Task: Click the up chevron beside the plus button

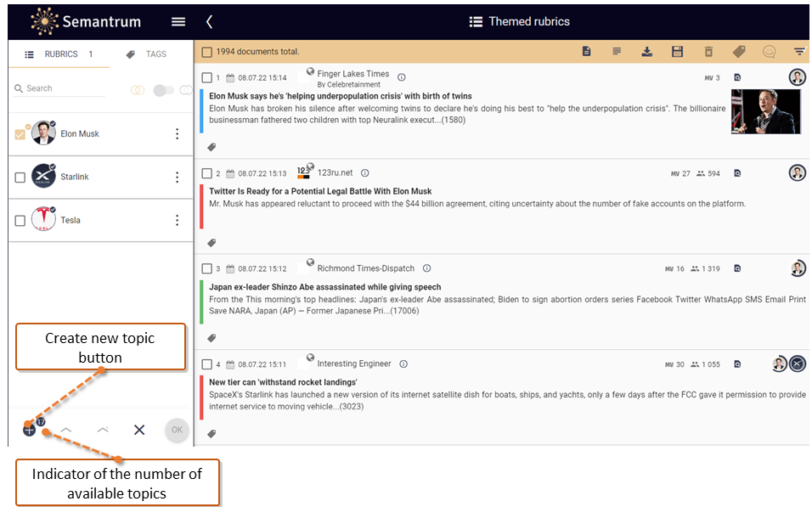Action: point(66,430)
